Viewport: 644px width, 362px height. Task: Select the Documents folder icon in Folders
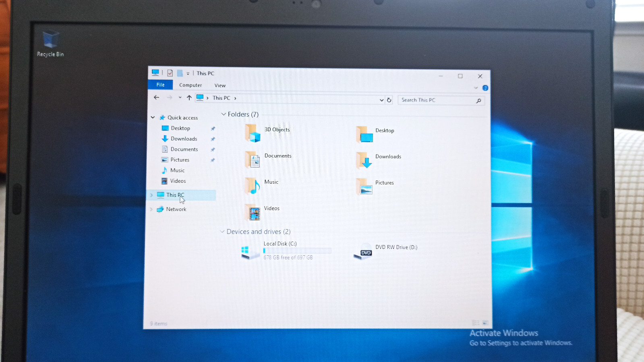coord(253,159)
